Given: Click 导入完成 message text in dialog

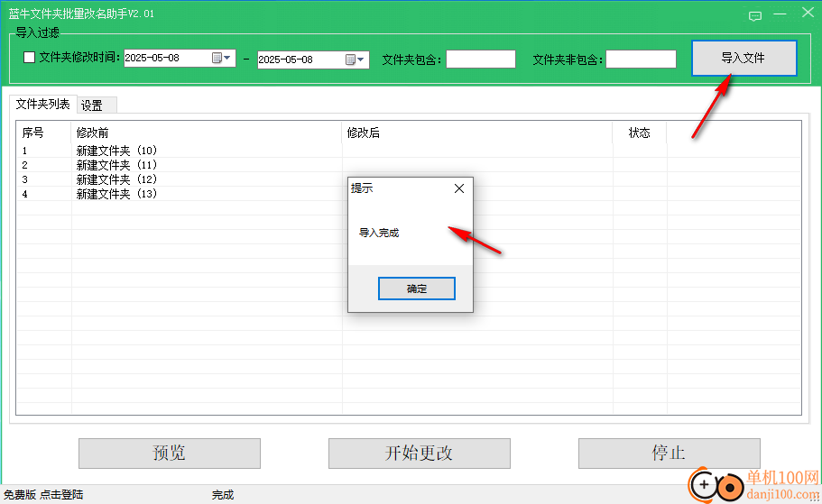Looking at the screenshot, I should tap(379, 233).
